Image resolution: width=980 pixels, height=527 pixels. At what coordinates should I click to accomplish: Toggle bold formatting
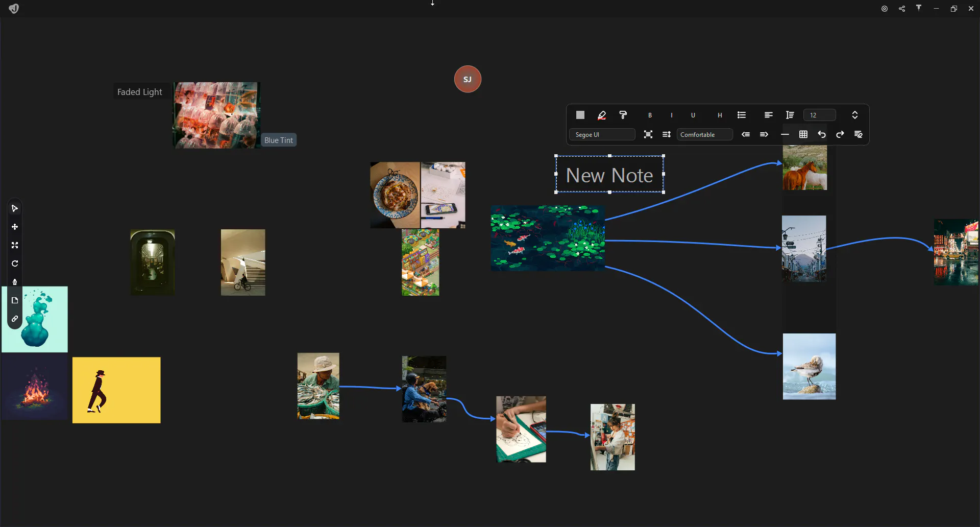click(x=650, y=115)
